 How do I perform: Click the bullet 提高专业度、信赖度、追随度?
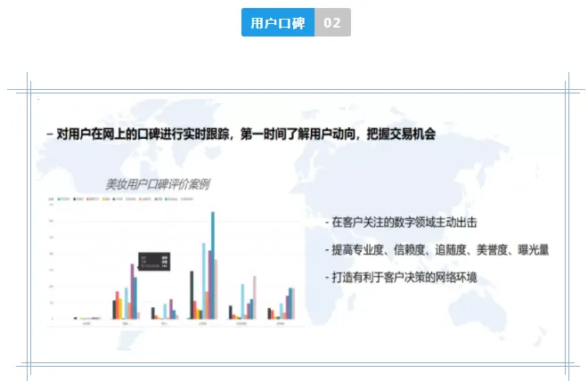(437, 250)
